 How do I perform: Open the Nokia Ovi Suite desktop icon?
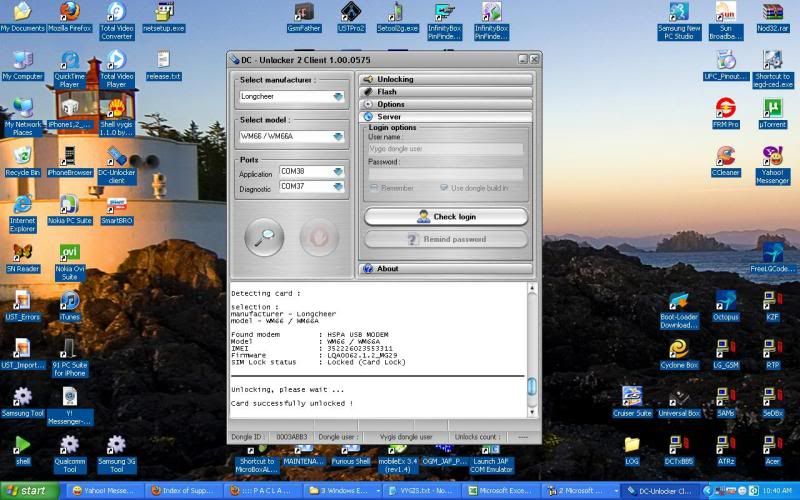pos(70,262)
